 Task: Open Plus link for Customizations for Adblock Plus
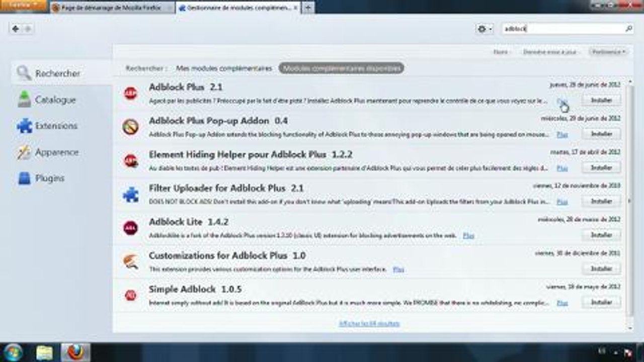click(398, 269)
